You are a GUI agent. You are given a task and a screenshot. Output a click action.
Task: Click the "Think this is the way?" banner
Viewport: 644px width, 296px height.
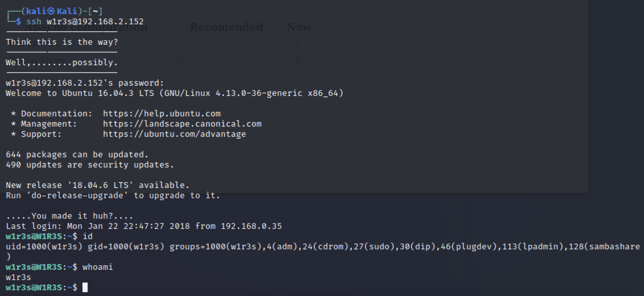point(62,42)
